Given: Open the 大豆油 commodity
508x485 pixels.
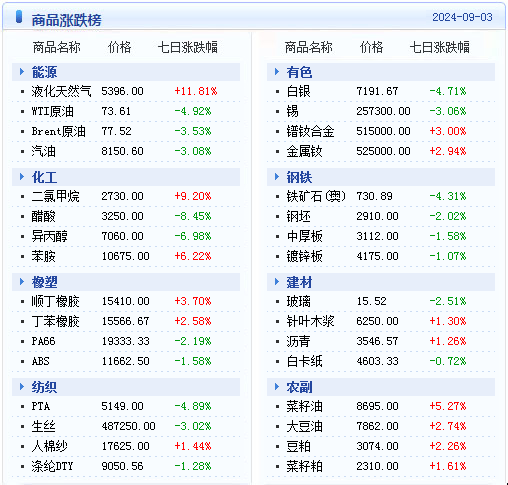Looking at the screenshot, I should click(x=305, y=426).
